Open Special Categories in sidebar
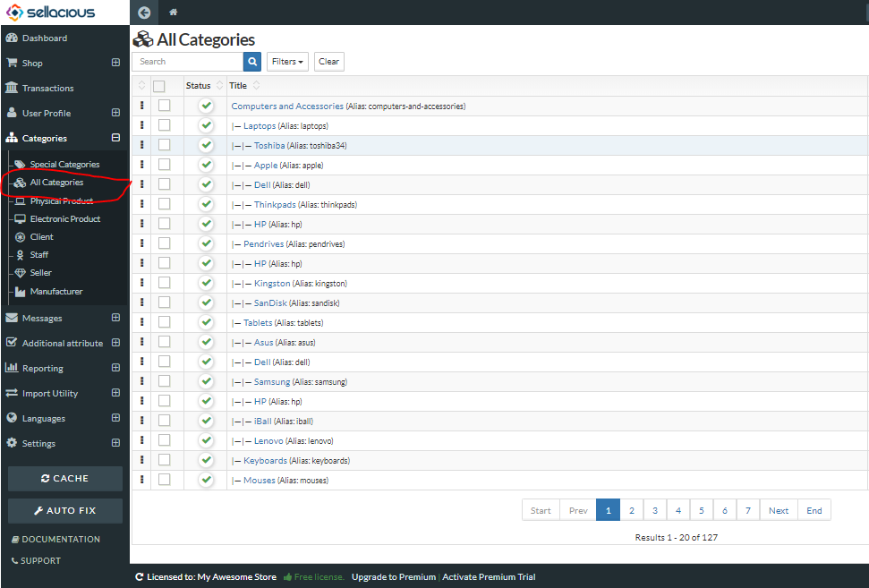This screenshot has height=588, width=869. point(64,164)
